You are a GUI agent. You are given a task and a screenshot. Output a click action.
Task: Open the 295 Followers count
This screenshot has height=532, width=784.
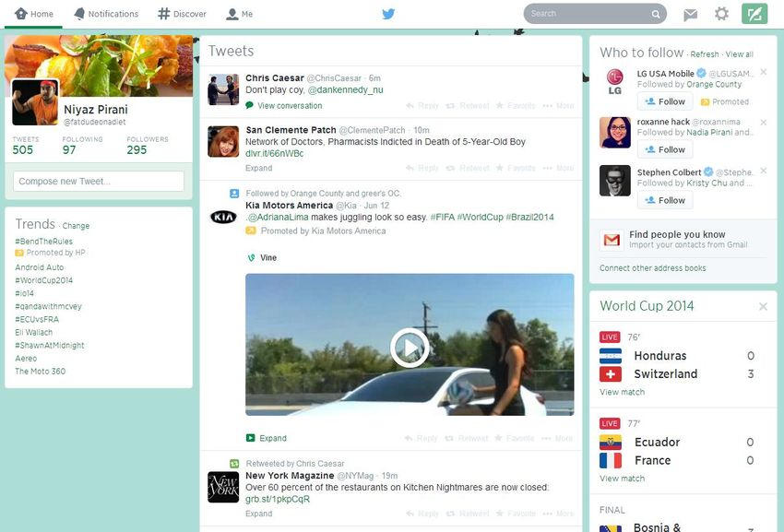point(148,146)
